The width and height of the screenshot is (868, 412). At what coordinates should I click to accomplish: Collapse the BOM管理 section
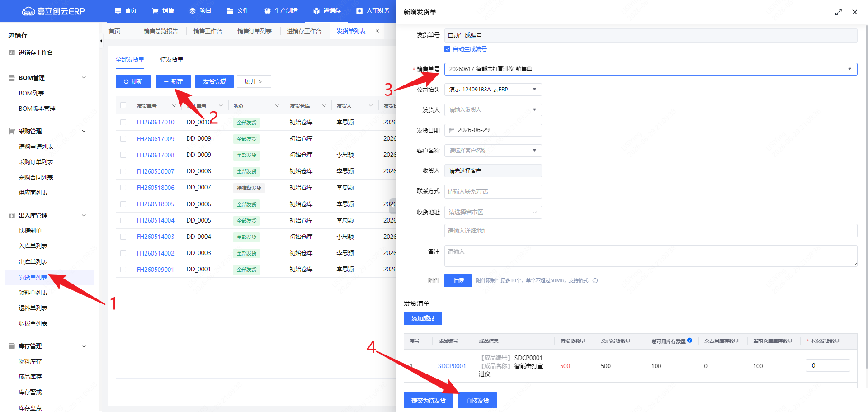point(84,78)
